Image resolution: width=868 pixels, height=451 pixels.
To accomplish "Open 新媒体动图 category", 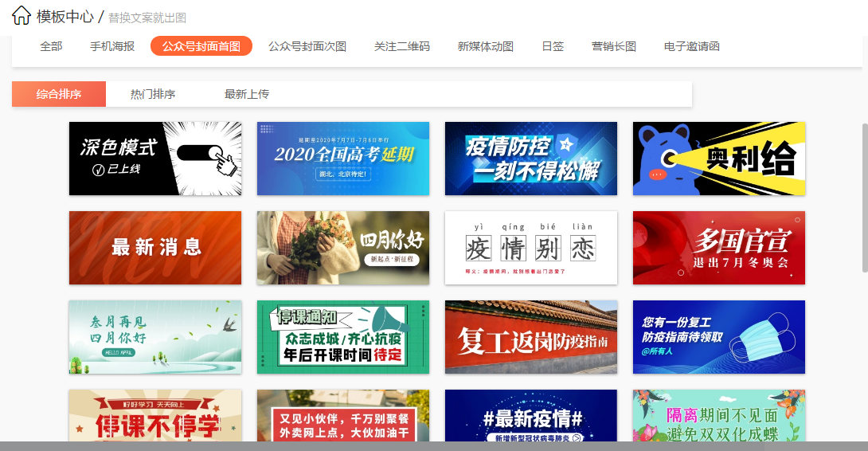I will tap(486, 46).
